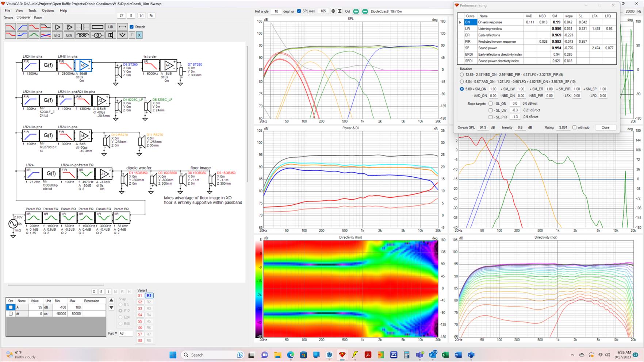
Task: Show hidden system tray icons chevron
Action: click(x=572, y=355)
